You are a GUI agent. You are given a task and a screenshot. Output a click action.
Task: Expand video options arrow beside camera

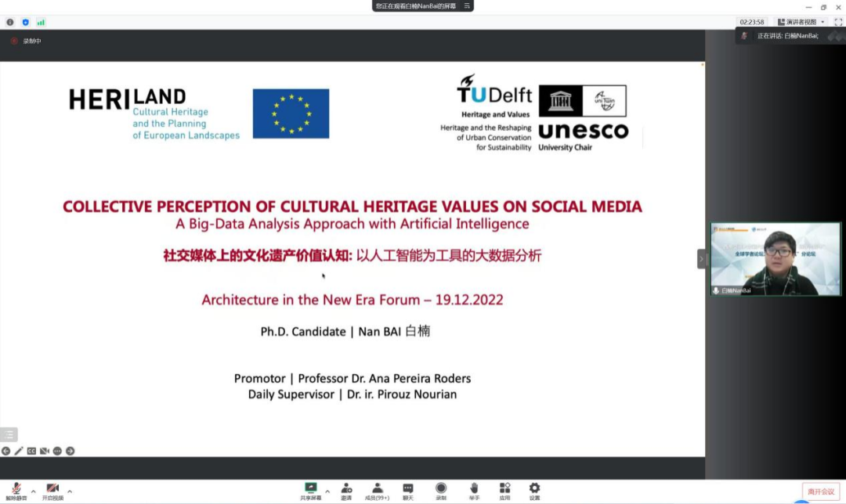pyautogui.click(x=70, y=491)
